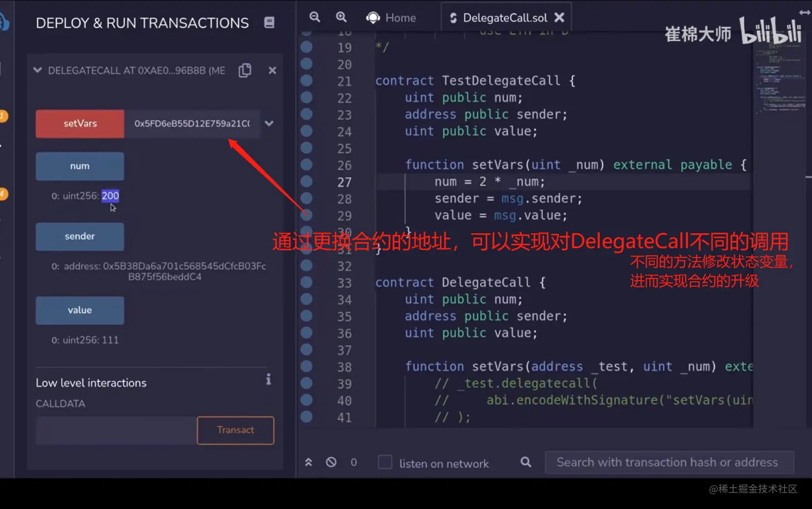Enable listen on network checkbox
The image size is (812, 509).
tap(385, 462)
